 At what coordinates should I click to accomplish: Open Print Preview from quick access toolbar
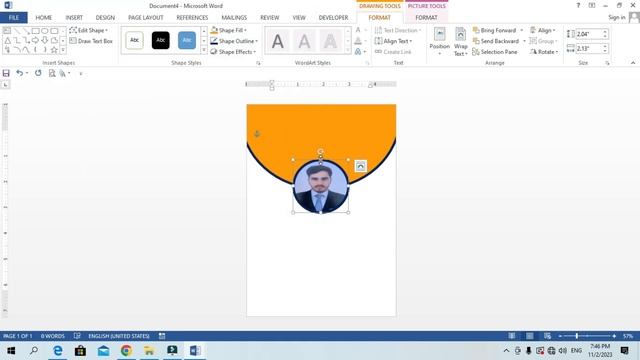pyautogui.click(x=52, y=73)
